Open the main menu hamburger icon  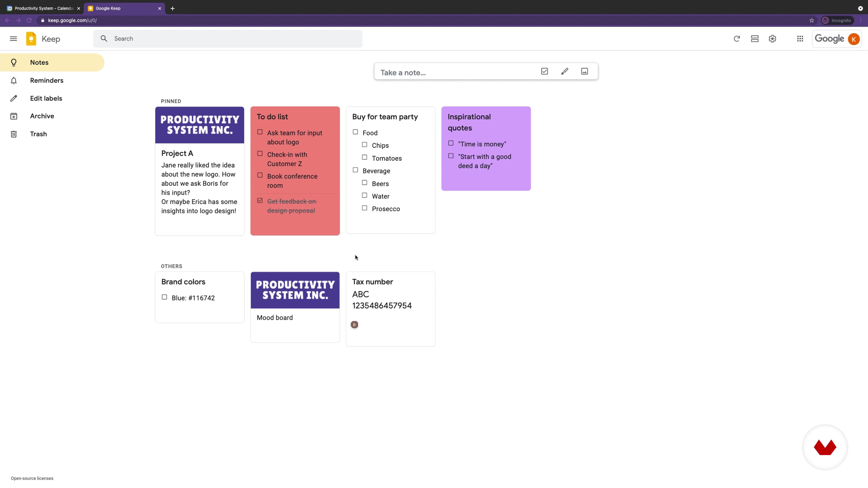[14, 39]
